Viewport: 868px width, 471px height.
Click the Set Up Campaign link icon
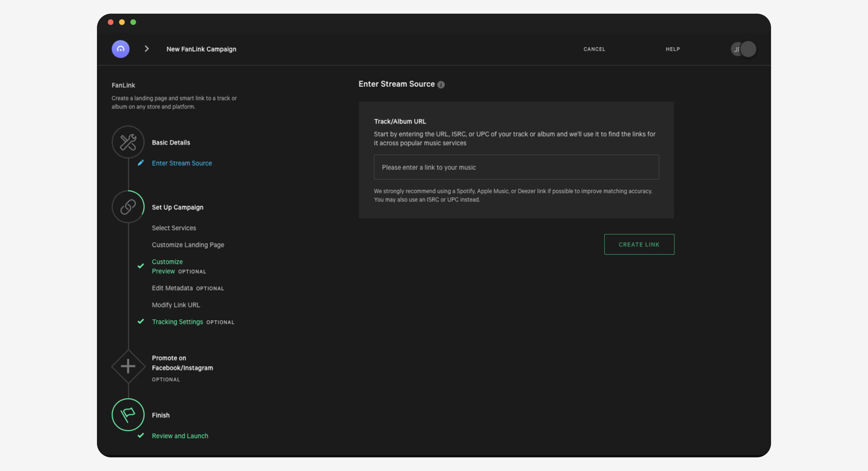[x=128, y=207]
